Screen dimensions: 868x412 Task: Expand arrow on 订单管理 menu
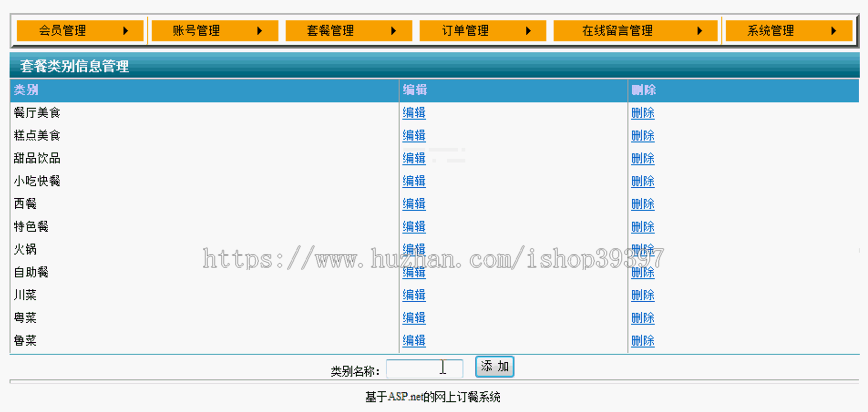click(x=528, y=31)
